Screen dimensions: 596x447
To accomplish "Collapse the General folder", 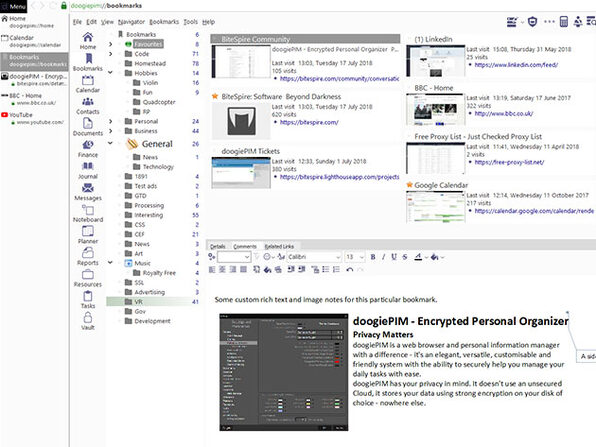I will (110, 143).
